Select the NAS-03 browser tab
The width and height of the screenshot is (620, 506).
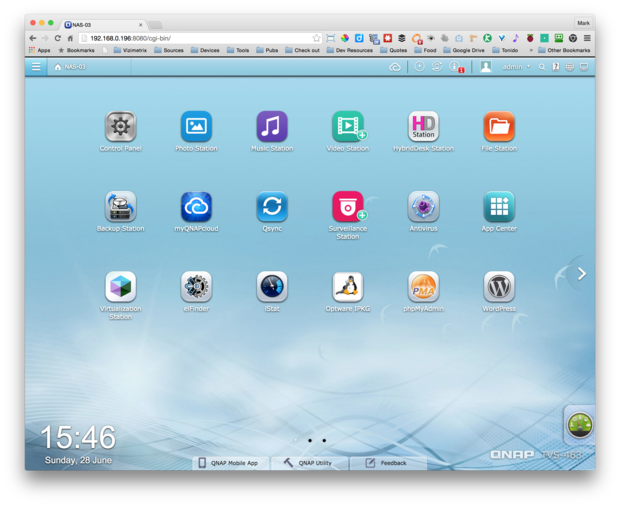[103, 25]
